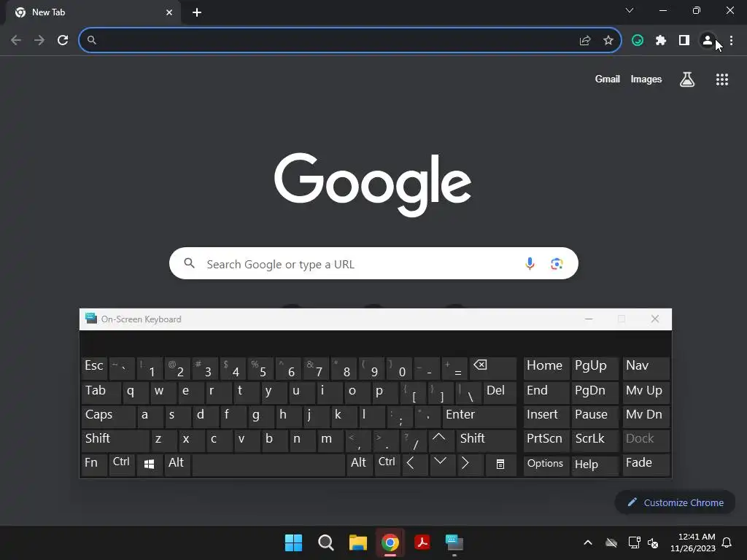
Task: Start voice search with the microphone
Action: click(530, 263)
